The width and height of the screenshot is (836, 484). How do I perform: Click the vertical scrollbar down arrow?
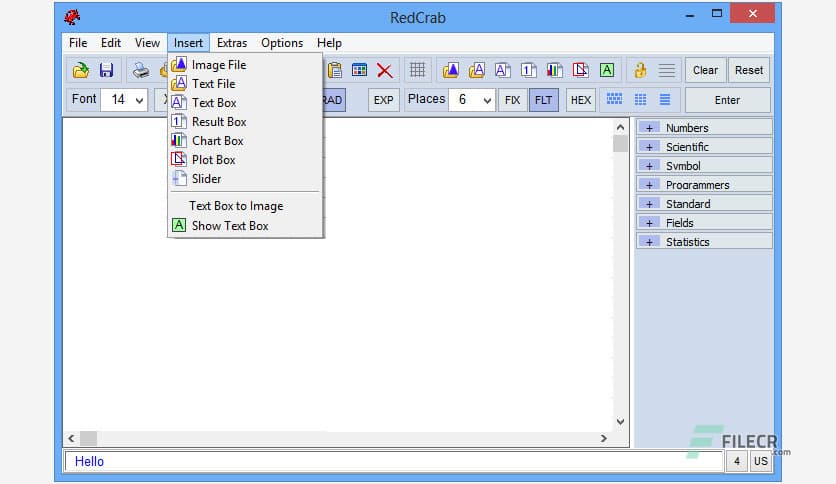(620, 422)
